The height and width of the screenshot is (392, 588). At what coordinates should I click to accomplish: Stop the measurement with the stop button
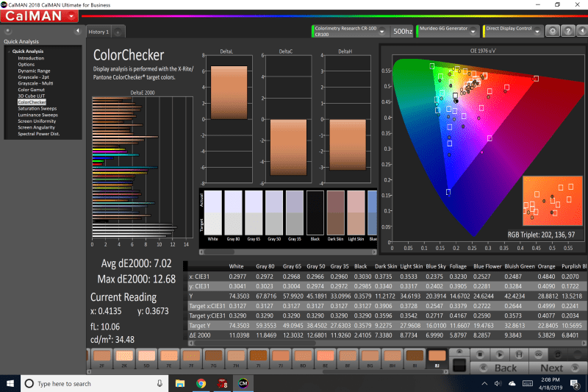pyautogui.click(x=480, y=354)
